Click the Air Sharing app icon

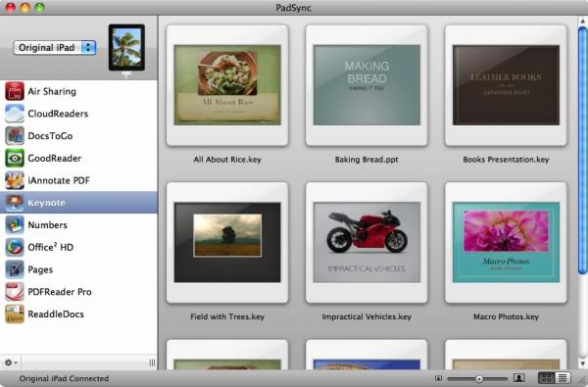(15, 91)
